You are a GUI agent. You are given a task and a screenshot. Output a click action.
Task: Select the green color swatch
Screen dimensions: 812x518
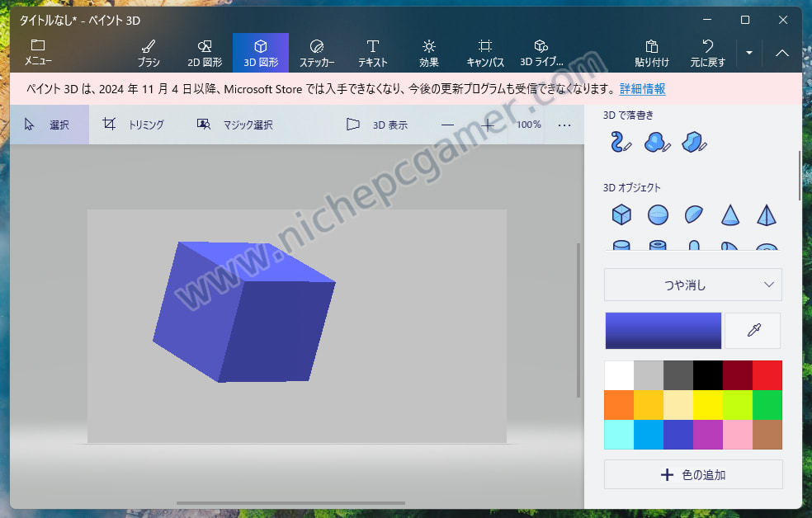pos(767,405)
